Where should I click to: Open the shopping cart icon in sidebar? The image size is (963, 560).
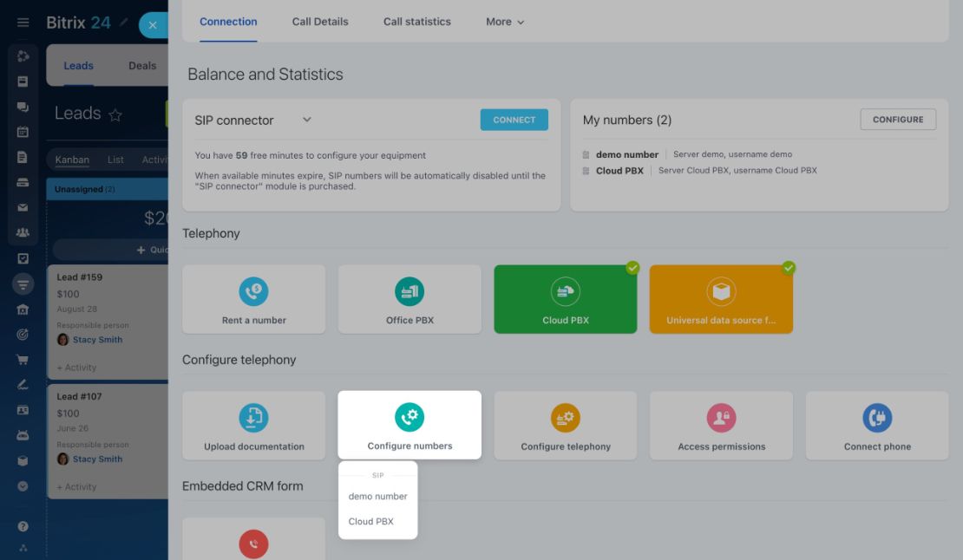[x=23, y=360]
